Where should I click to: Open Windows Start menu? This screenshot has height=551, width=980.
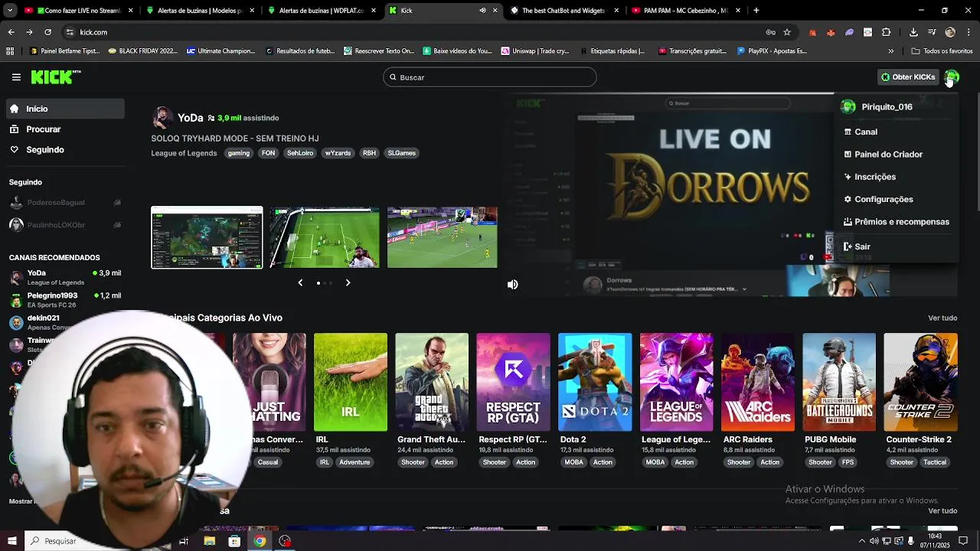pos(11,541)
